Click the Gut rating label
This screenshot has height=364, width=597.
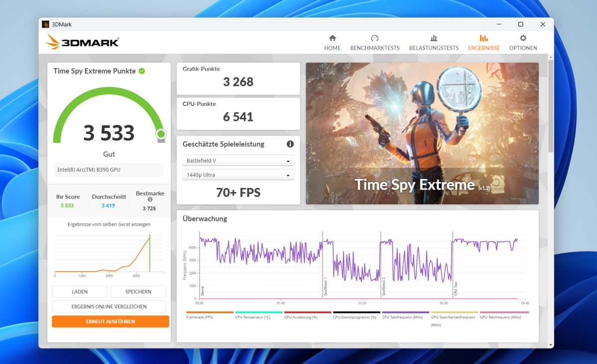click(x=109, y=154)
